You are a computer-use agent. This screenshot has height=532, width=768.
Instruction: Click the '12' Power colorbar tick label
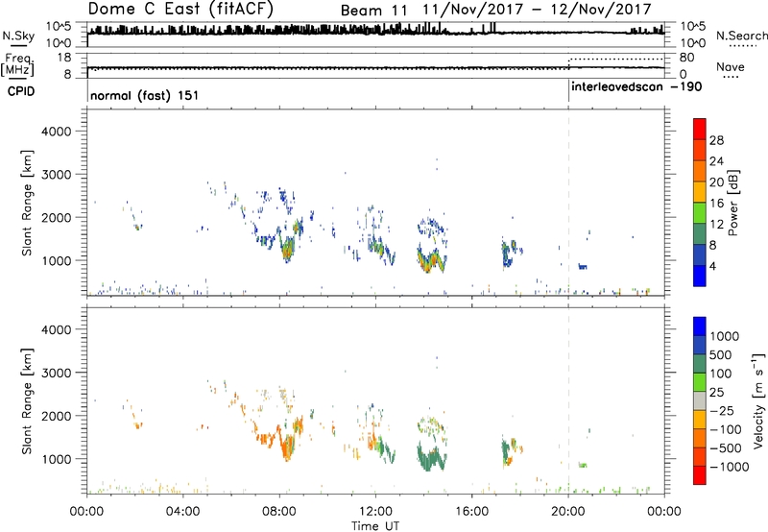point(716,225)
